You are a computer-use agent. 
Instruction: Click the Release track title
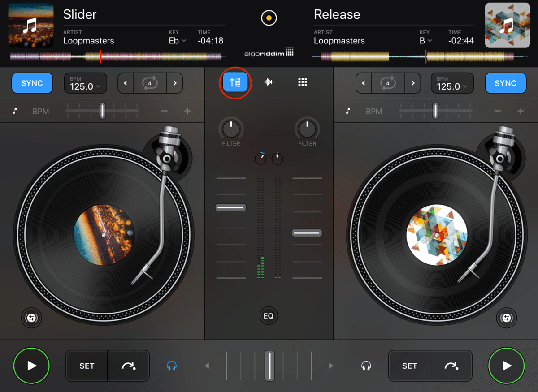pyautogui.click(x=337, y=14)
